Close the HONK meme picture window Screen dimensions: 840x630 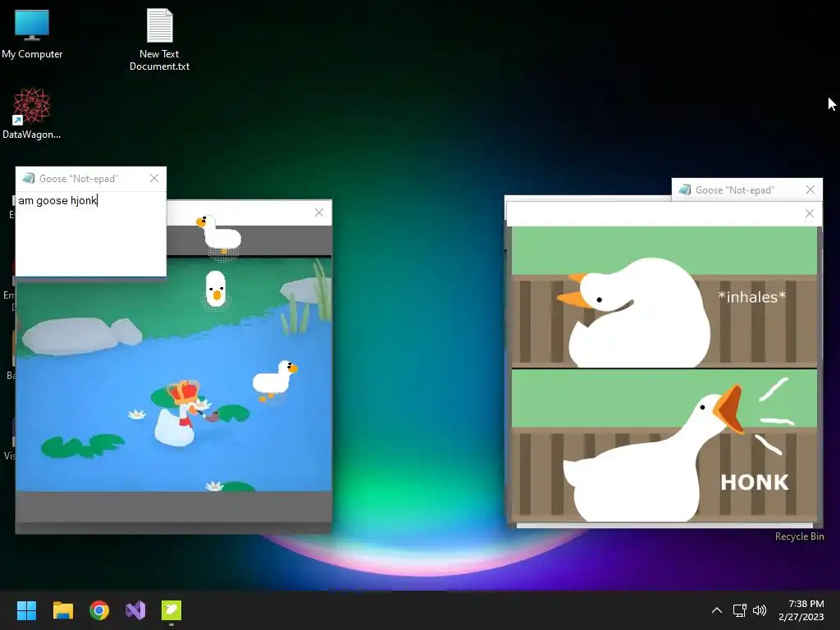point(810,214)
